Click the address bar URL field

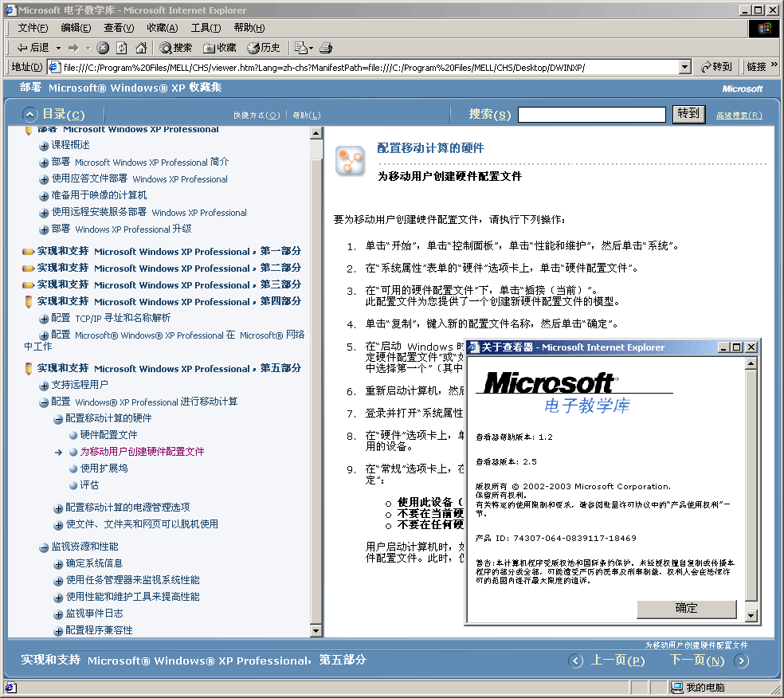pyautogui.click(x=370, y=67)
